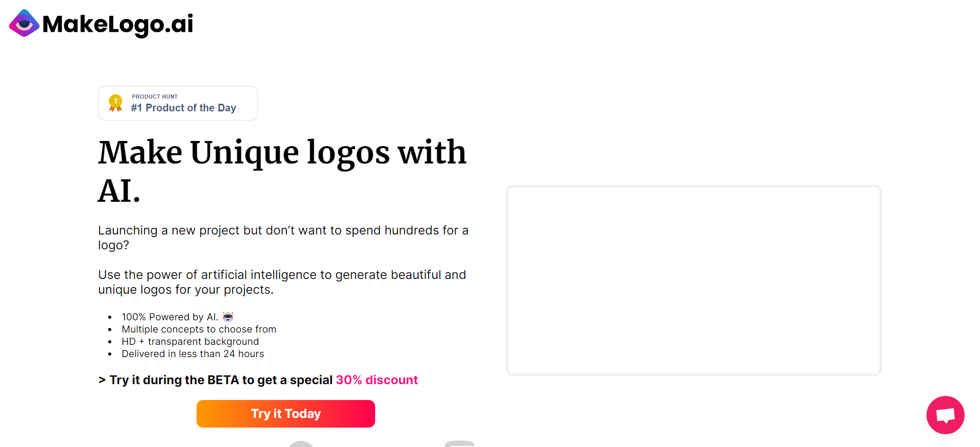The width and height of the screenshot is (980, 447).
Task: Click the 'PRODUCT HUNT' label text
Action: point(154,96)
